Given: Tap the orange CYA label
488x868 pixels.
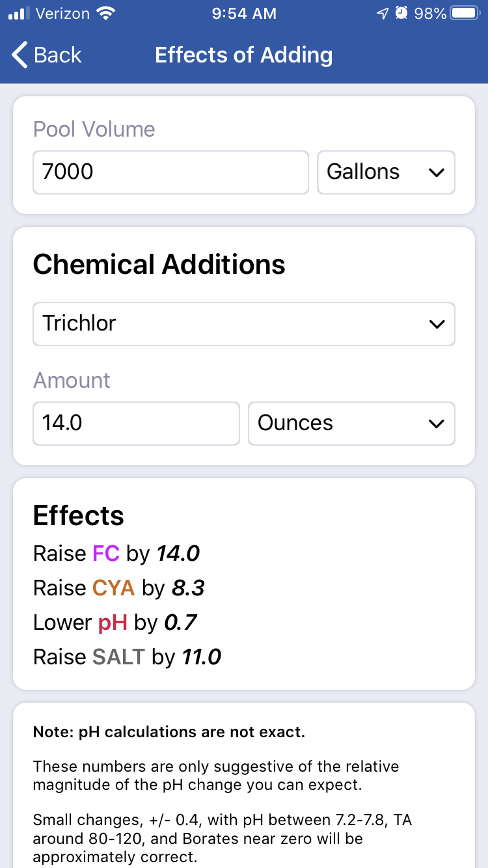Looking at the screenshot, I should [x=113, y=588].
